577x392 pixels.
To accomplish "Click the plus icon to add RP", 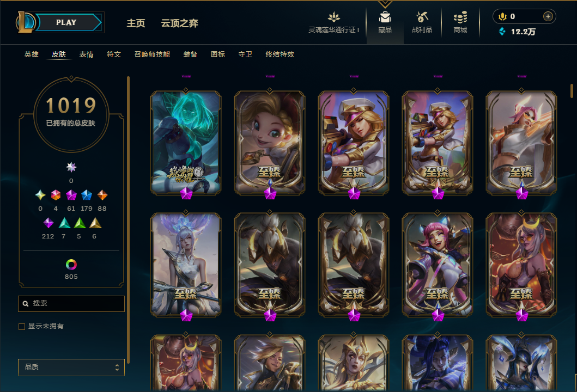I will [548, 16].
